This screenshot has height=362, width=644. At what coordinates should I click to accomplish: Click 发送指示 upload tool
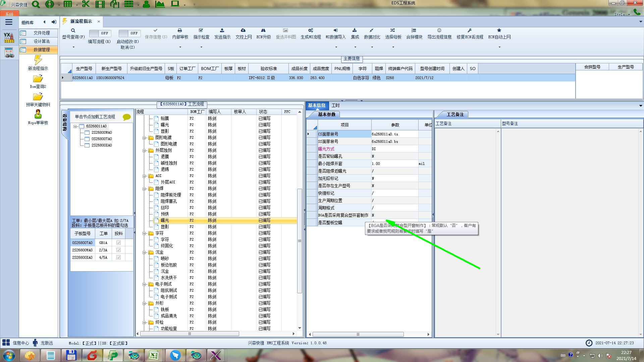coord(222,34)
